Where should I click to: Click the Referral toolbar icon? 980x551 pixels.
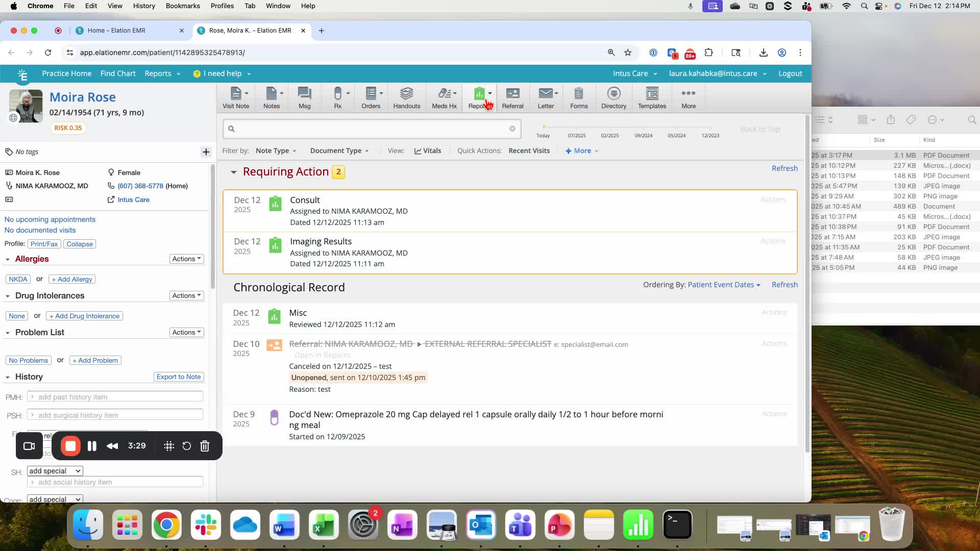tap(512, 97)
